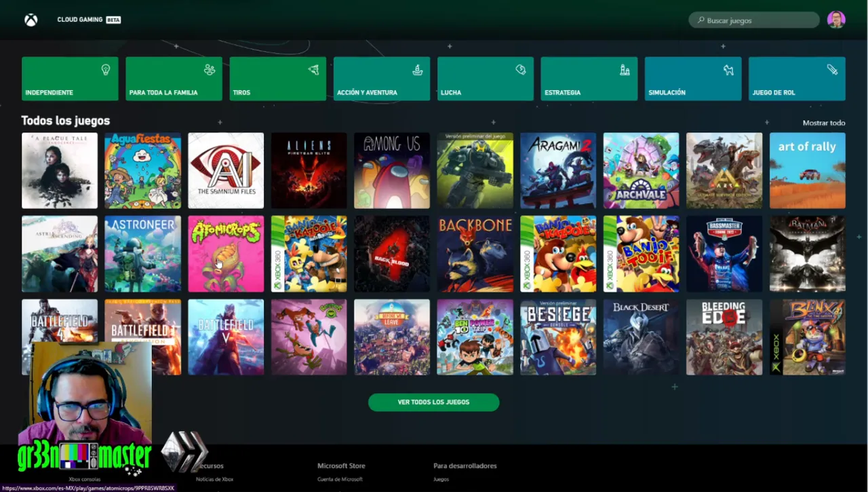Image resolution: width=868 pixels, height=492 pixels.
Task: Select the Tiros category tile
Action: point(278,79)
